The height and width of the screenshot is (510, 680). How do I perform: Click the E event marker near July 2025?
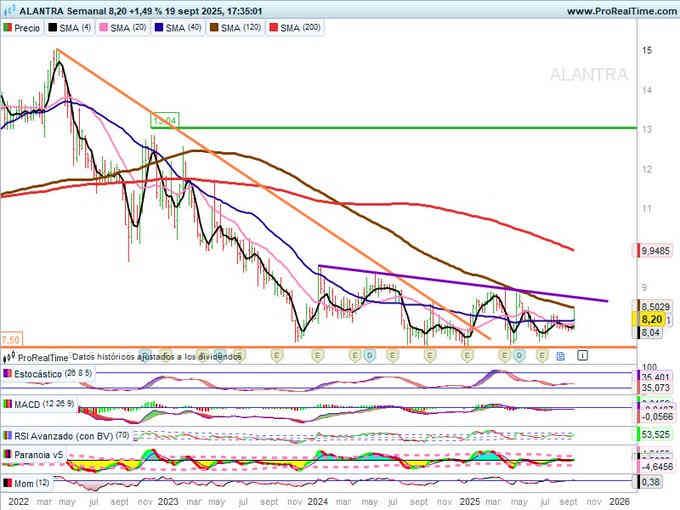pos(542,356)
